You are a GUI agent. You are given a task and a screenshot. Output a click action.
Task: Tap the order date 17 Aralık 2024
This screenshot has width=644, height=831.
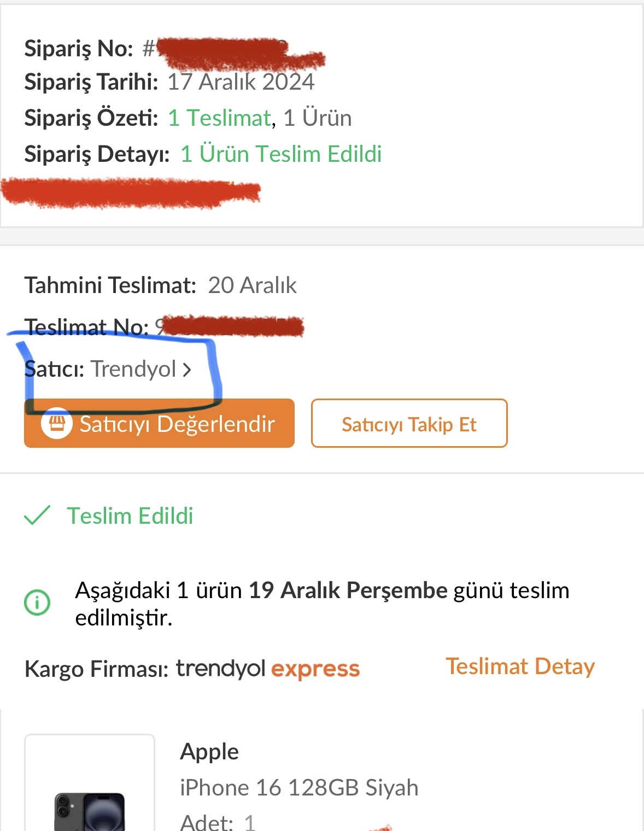click(241, 82)
